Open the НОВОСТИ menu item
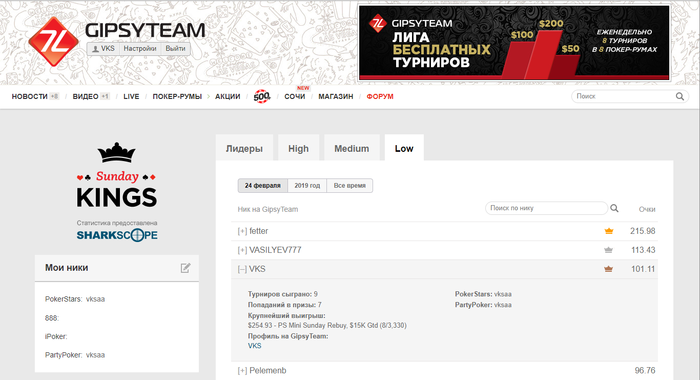 (x=29, y=96)
